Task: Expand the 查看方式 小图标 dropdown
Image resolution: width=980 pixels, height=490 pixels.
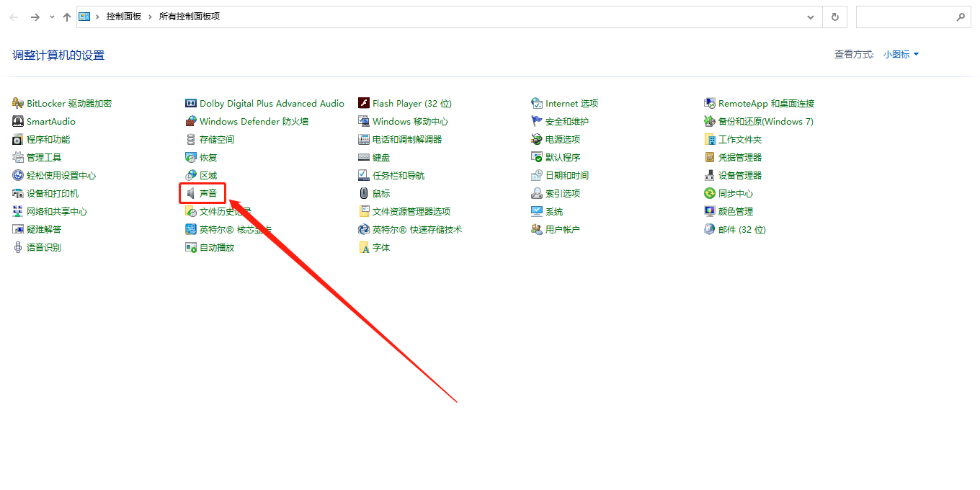Action: click(x=901, y=55)
